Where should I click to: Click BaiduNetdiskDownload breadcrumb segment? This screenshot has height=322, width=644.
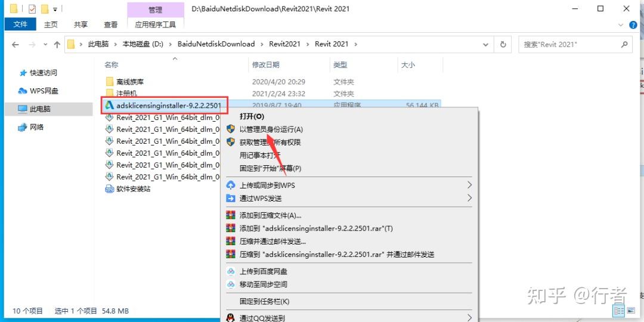(x=216, y=44)
